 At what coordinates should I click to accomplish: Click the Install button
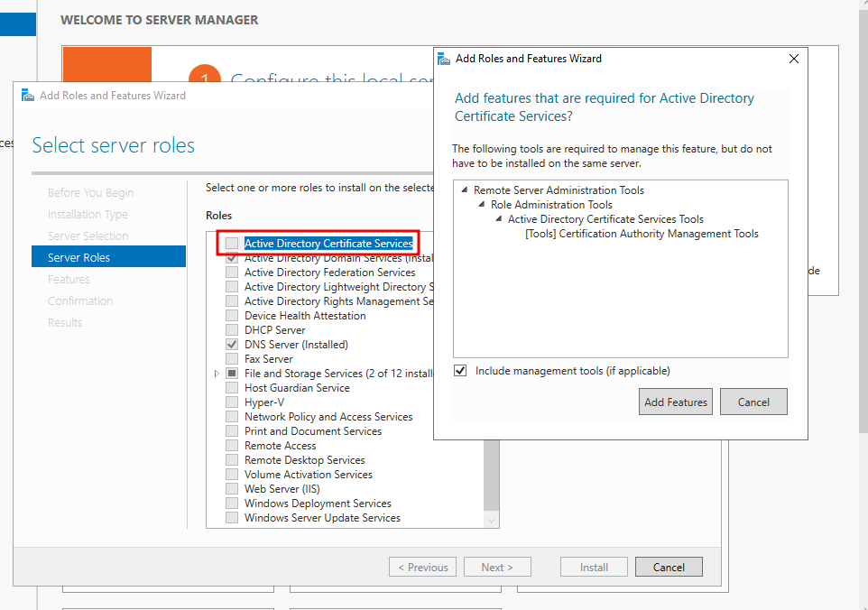click(594, 567)
